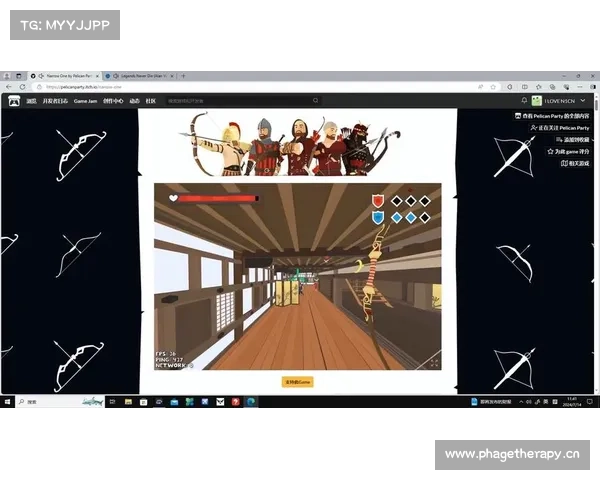
Task: Switch to the Legends Never Die browser tab
Action: 140,76
